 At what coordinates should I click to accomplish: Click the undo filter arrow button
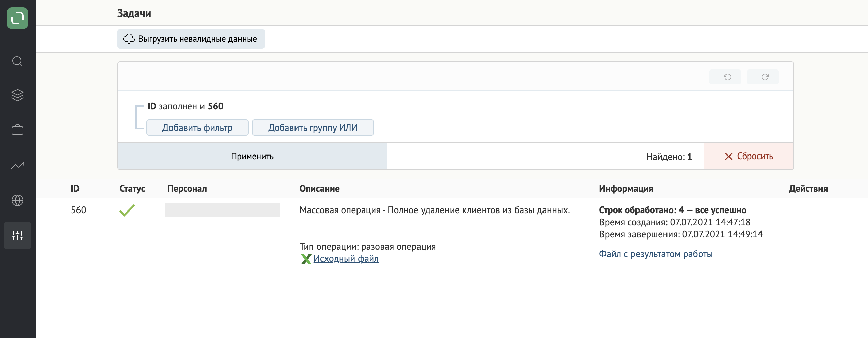725,77
